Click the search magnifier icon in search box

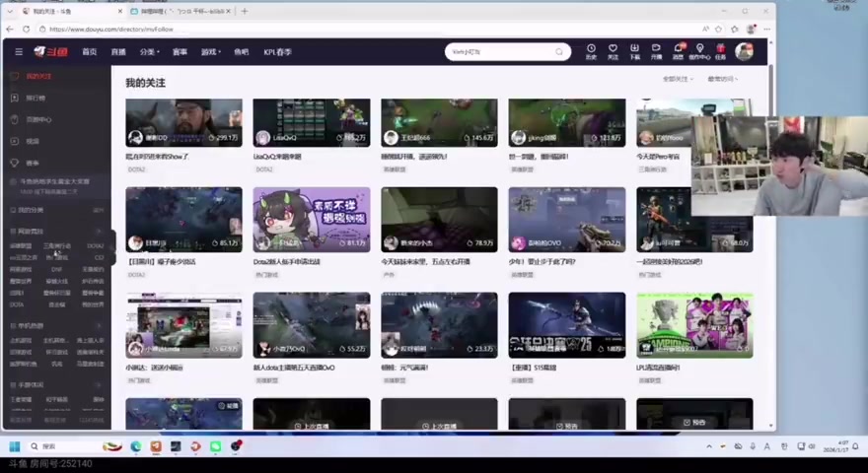click(559, 51)
